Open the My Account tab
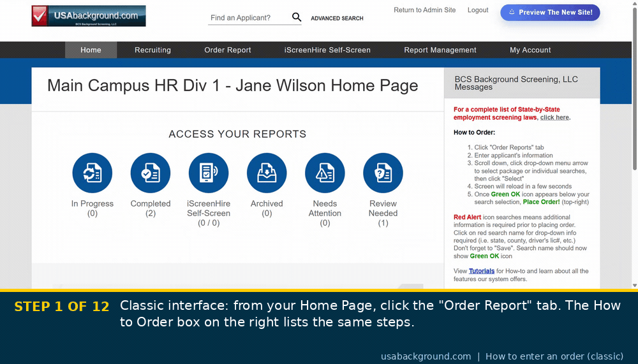 pyautogui.click(x=530, y=50)
